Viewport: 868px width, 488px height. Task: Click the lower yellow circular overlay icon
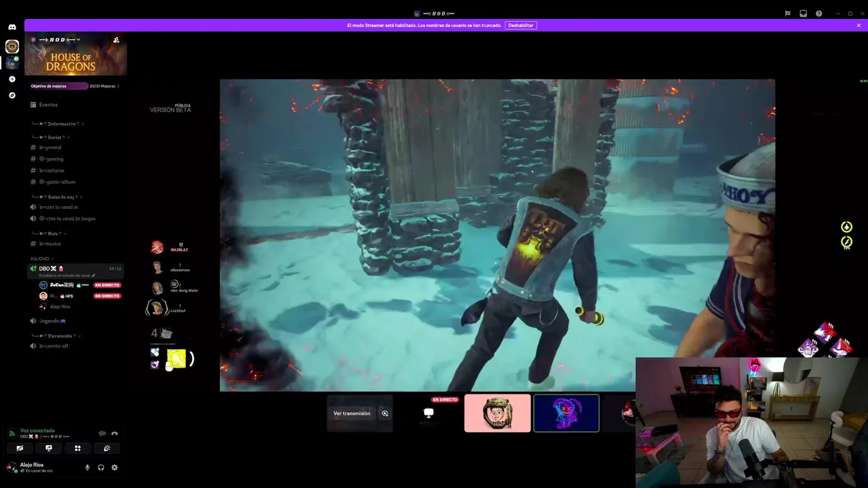[x=846, y=241]
